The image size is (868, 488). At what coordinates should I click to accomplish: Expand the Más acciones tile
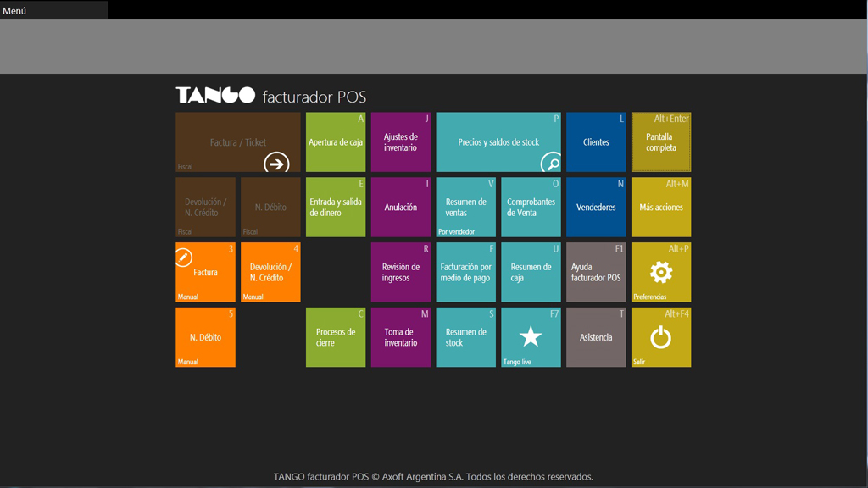click(x=661, y=207)
